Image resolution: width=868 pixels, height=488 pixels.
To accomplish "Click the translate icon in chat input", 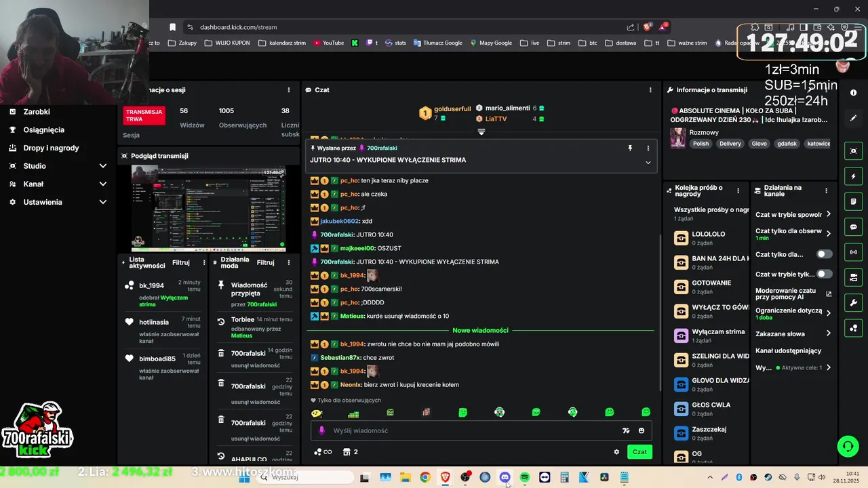I will coord(626,430).
